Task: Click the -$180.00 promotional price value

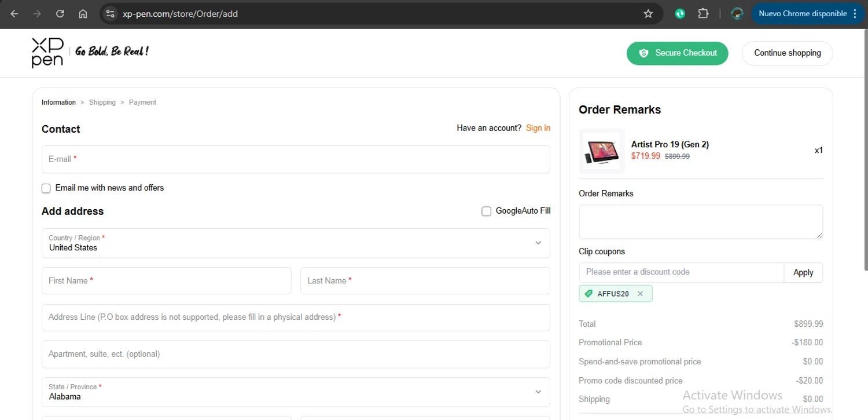Action: (807, 342)
